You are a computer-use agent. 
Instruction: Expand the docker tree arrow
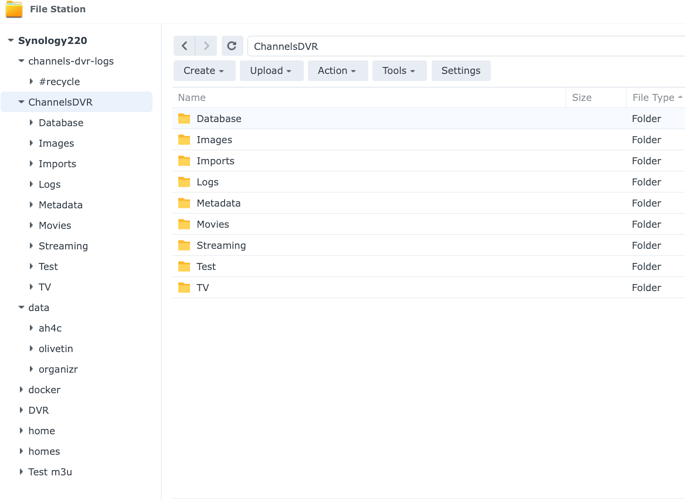point(21,390)
